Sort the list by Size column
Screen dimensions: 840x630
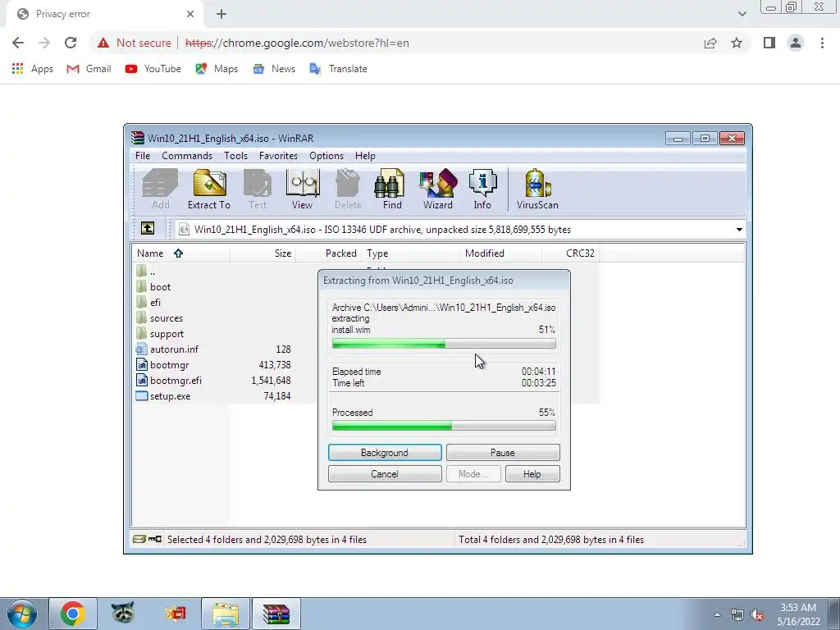coord(262,253)
